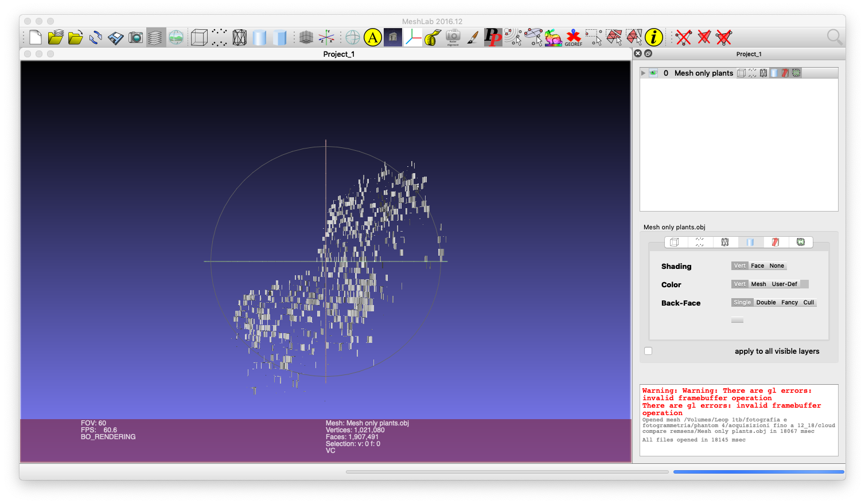The width and height of the screenshot is (865, 504).
Task: Select faces in a rectangular region tool
Action: click(614, 37)
